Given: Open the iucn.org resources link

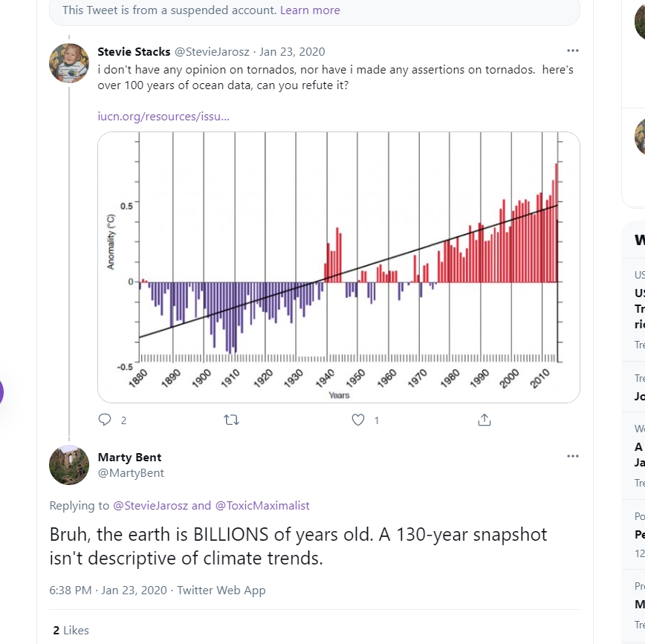Looking at the screenshot, I should point(163,117).
